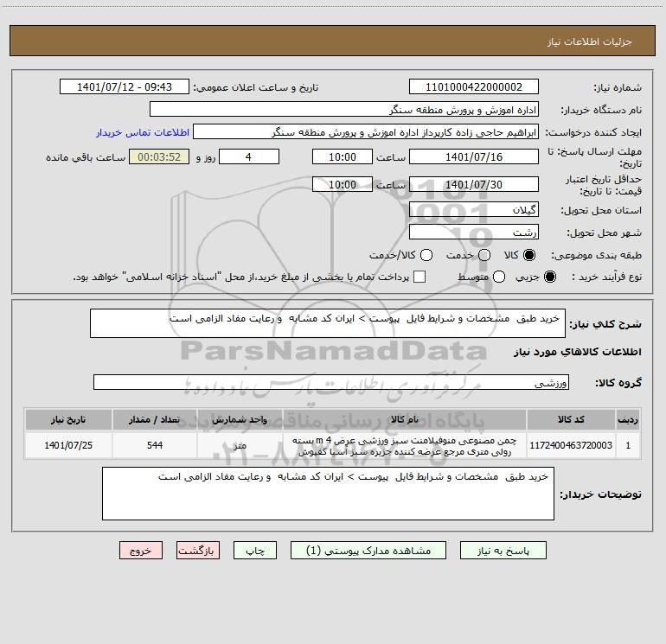Click the row number 1 cell
The width and height of the screenshot is (666, 644).
pos(628,445)
